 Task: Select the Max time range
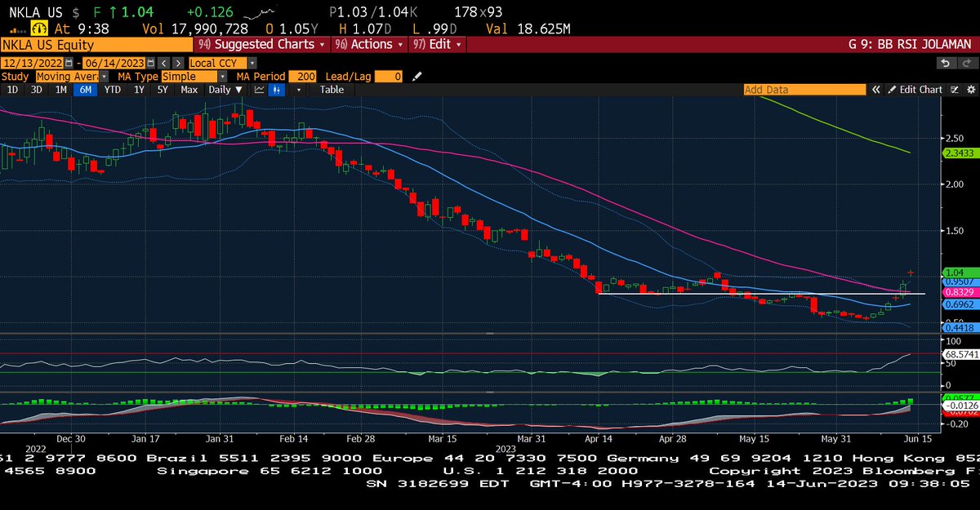[189, 90]
